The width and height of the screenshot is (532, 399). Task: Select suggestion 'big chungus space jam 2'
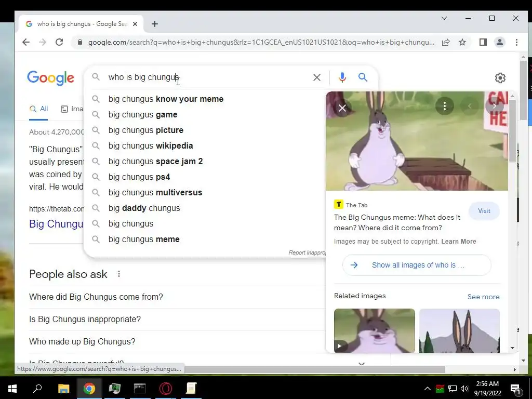(x=205, y=162)
